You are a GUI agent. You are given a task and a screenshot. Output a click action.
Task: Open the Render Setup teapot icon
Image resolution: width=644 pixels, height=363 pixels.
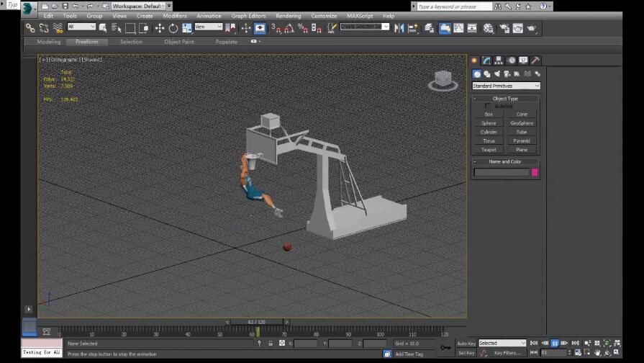click(504, 28)
